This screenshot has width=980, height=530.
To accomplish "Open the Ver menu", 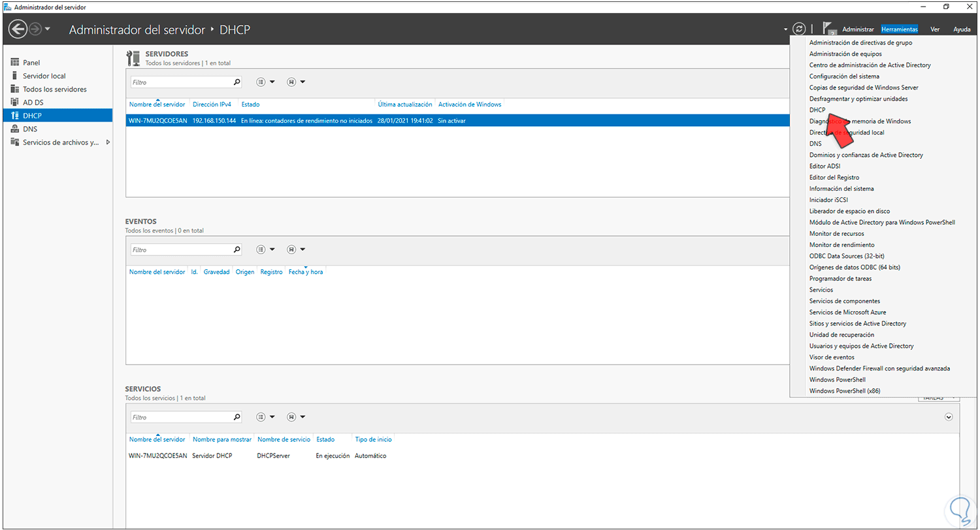I will (x=935, y=29).
